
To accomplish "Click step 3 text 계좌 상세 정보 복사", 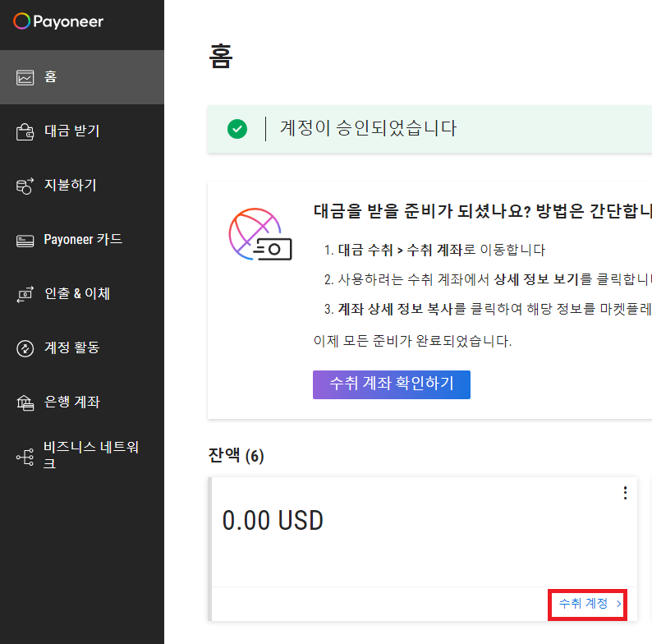I will [396, 309].
